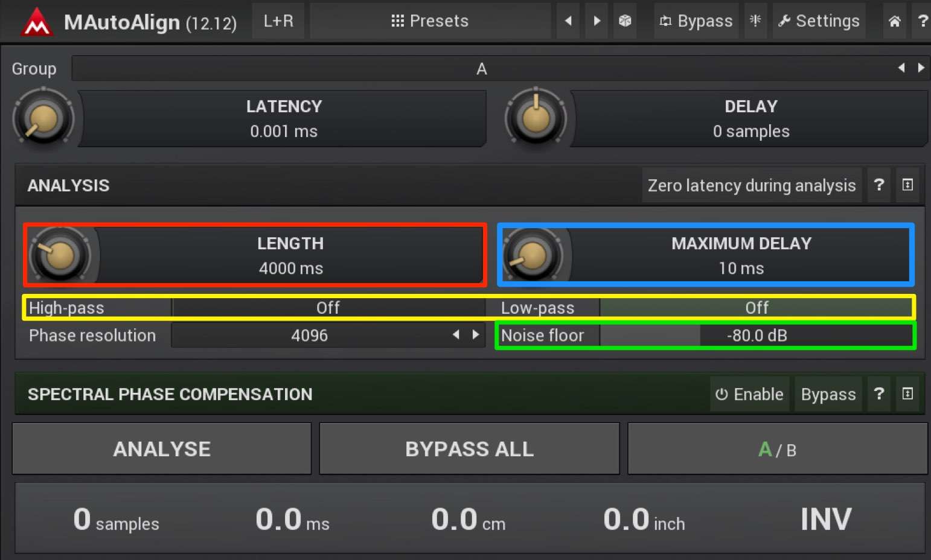Decrease Phase resolution with the left arrow
The height and width of the screenshot is (560, 931).
pyautogui.click(x=456, y=334)
